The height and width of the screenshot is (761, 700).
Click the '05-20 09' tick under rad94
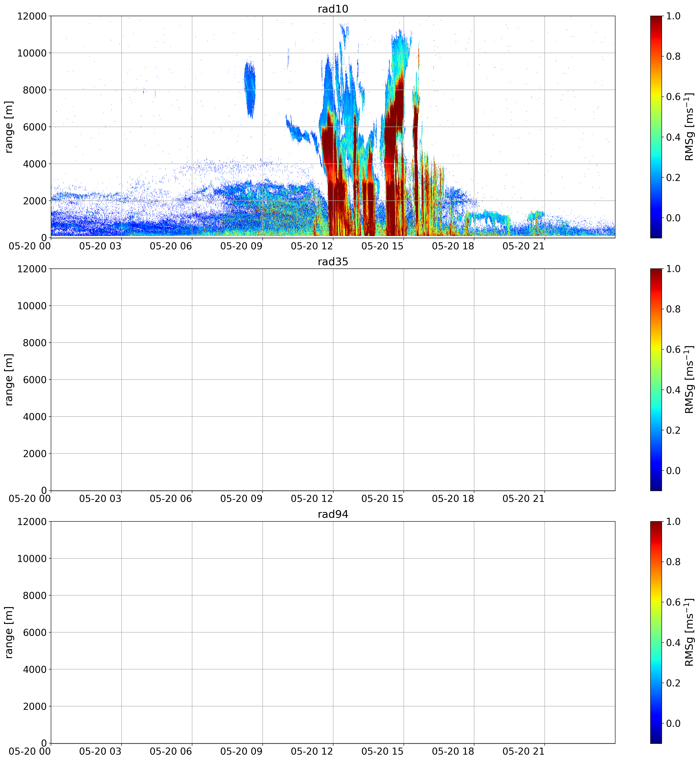[241, 751]
